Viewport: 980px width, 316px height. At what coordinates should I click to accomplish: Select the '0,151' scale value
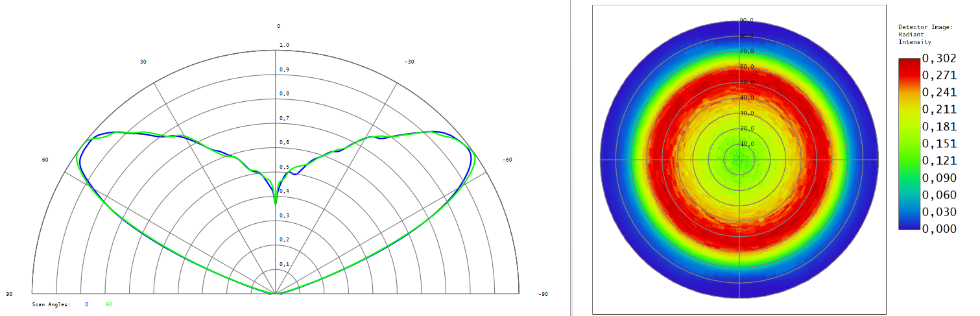point(940,143)
